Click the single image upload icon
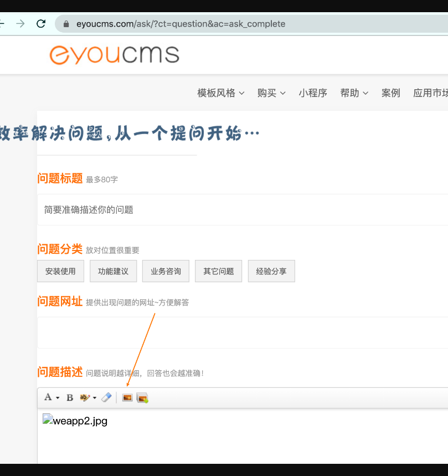Screen dimensions: 448x476 pyautogui.click(x=127, y=397)
